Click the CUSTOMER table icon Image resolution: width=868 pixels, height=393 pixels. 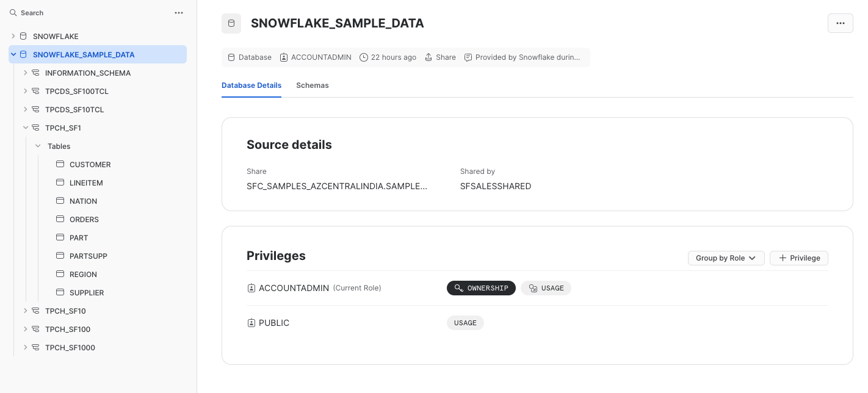[x=60, y=164]
